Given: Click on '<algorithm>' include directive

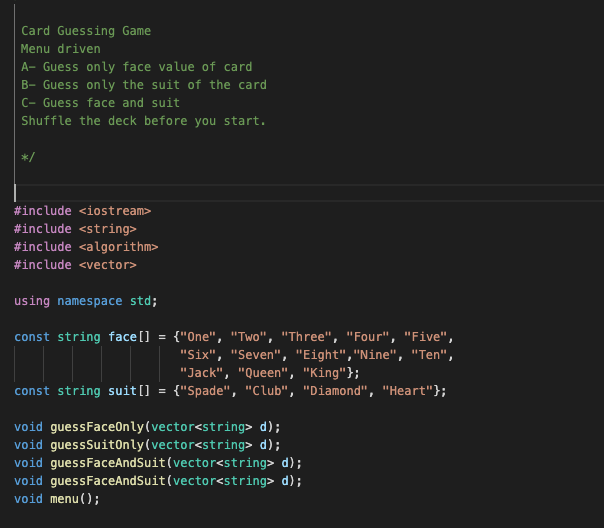Looking at the screenshot, I should pyautogui.click(x=119, y=247).
